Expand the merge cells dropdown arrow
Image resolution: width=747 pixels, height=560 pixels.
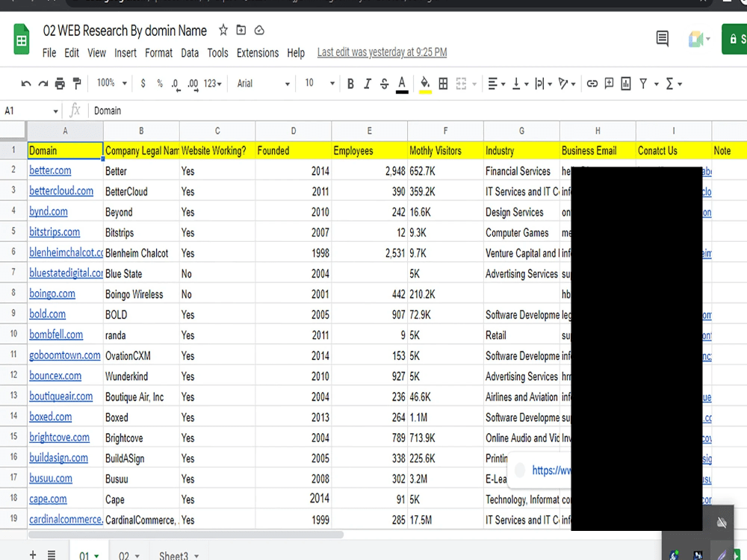click(474, 84)
